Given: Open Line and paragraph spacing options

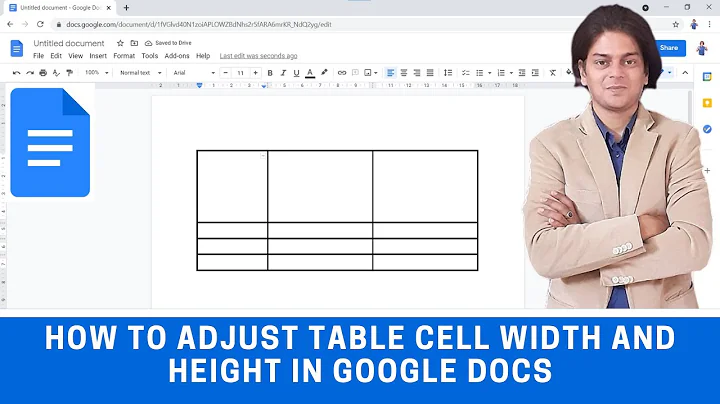Looking at the screenshot, I should (448, 73).
